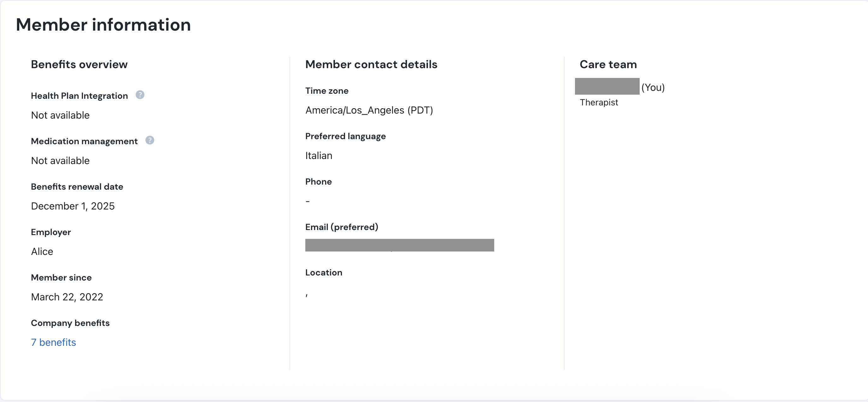Screen dimensions: 868x402
Task: Click the Medication management help icon
Action: tap(150, 140)
